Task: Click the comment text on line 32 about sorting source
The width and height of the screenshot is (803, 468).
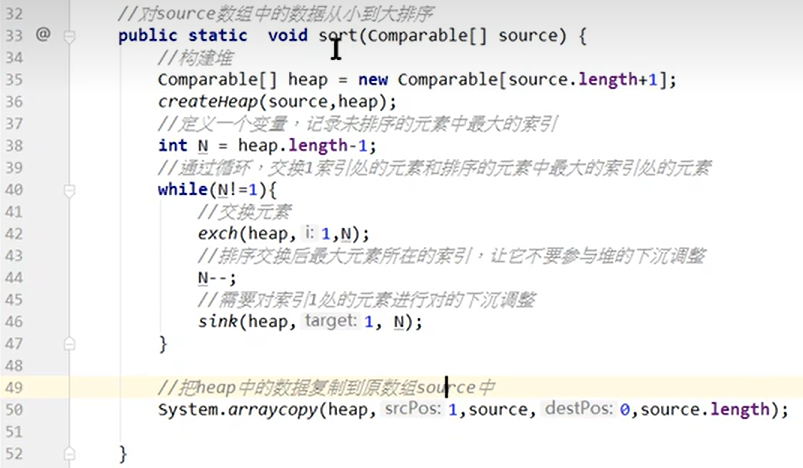Action: (x=276, y=13)
